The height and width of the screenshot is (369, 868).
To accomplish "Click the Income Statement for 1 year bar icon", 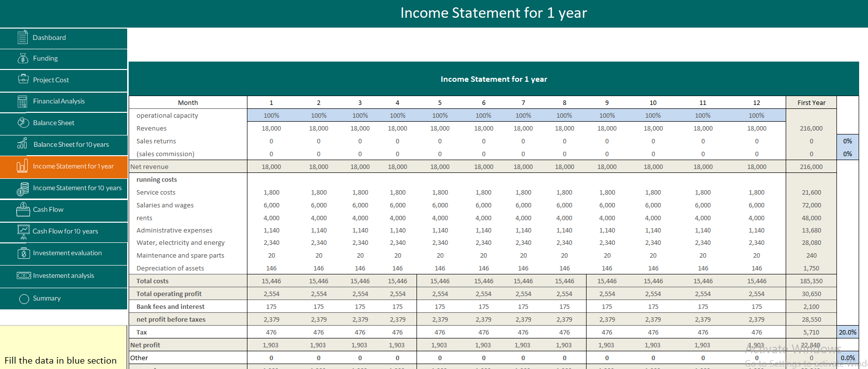I will click(22, 166).
